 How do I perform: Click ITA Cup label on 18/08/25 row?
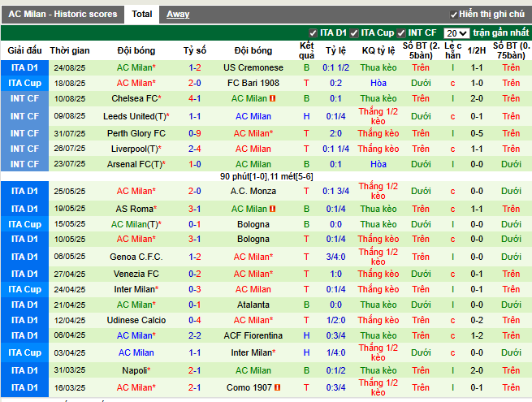24,83
